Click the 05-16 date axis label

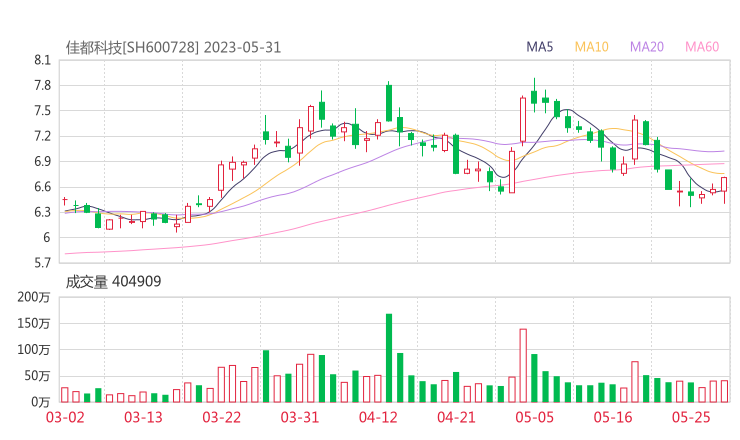click(x=613, y=417)
